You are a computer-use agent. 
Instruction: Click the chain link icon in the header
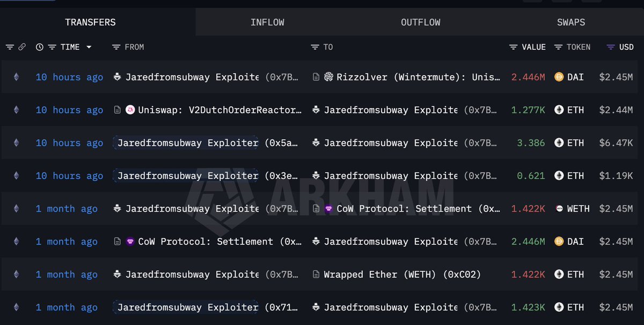22,47
